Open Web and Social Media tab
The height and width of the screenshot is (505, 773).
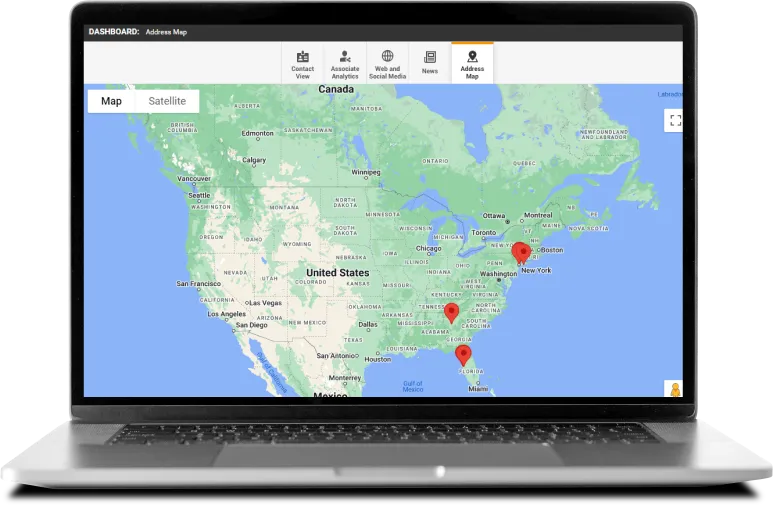coord(387,64)
